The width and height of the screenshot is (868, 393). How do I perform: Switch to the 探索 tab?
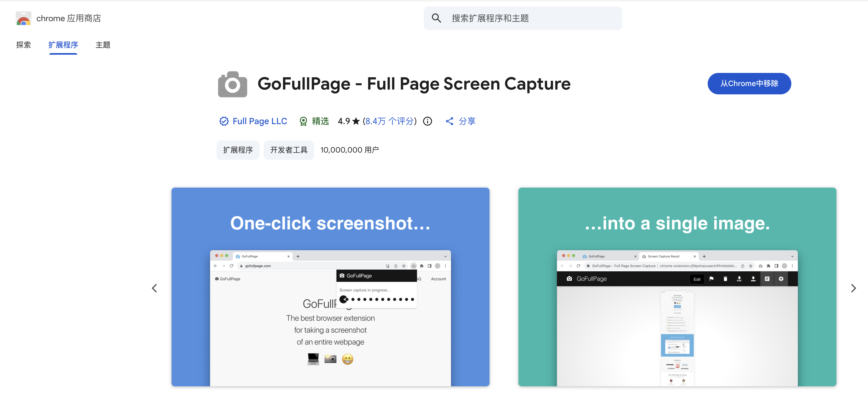click(x=23, y=45)
